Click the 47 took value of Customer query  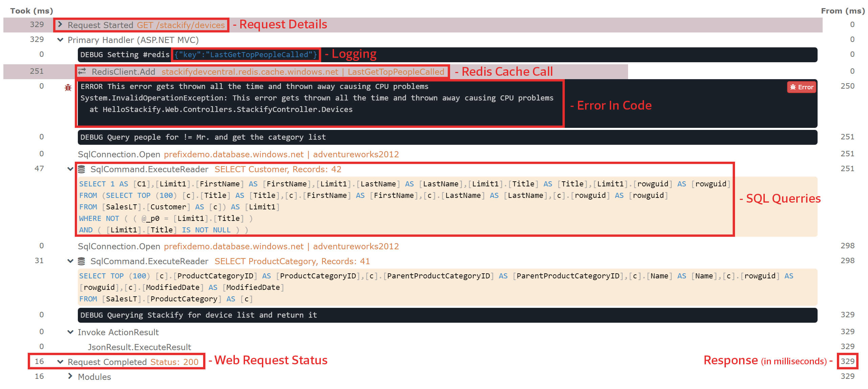point(39,169)
